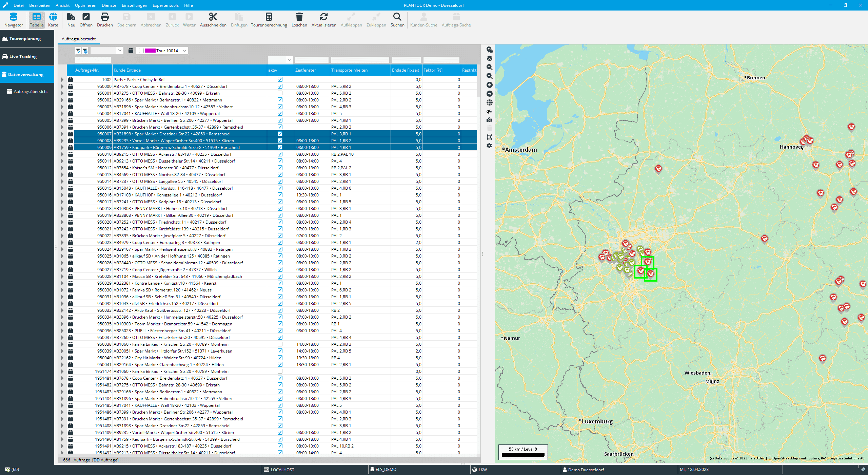This screenshot has width=868, height=475.
Task: Remove filter with funnel minus icon
Action: tap(85, 51)
